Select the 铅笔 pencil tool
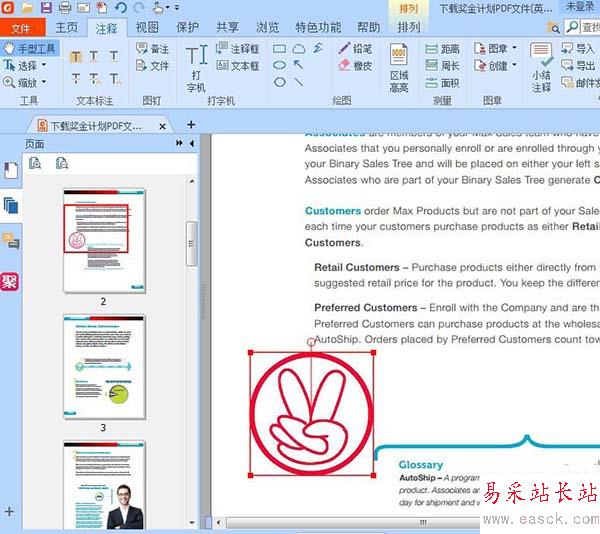Image resolution: width=600 pixels, height=534 pixels. click(x=355, y=49)
